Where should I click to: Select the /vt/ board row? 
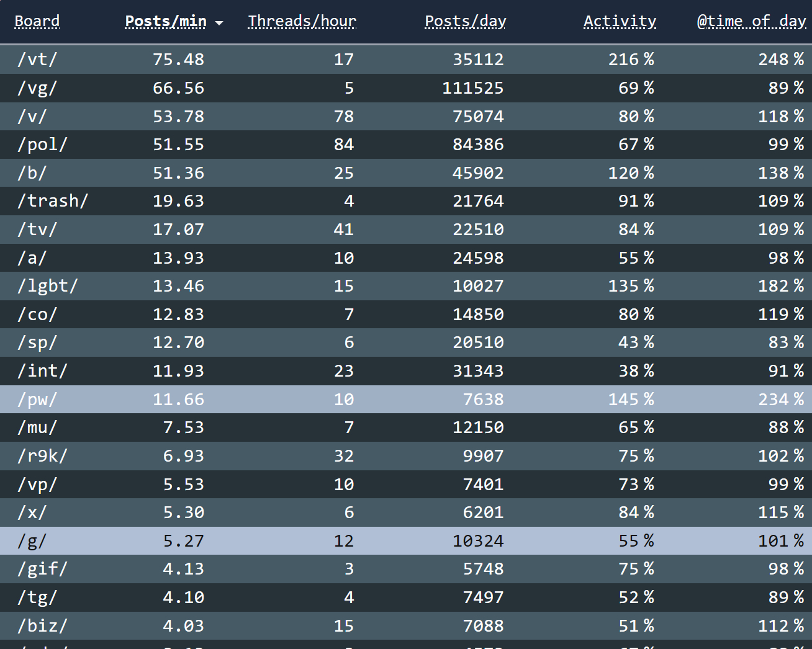coord(406,60)
